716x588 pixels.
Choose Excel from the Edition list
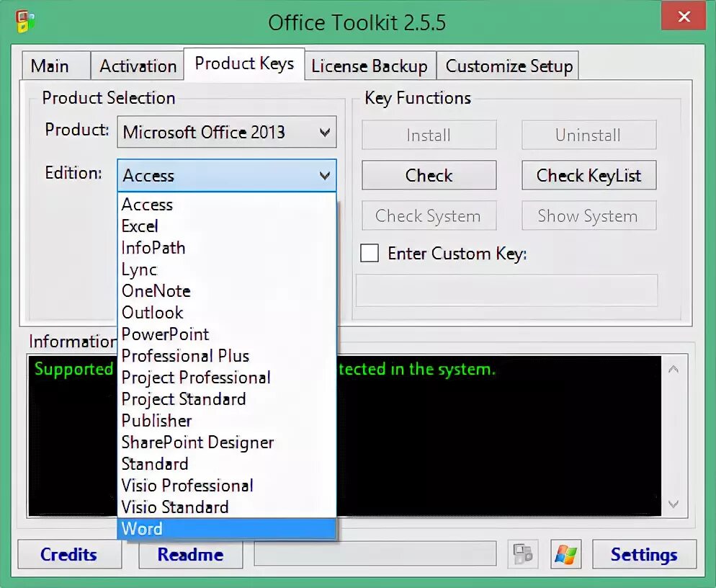(x=227, y=226)
